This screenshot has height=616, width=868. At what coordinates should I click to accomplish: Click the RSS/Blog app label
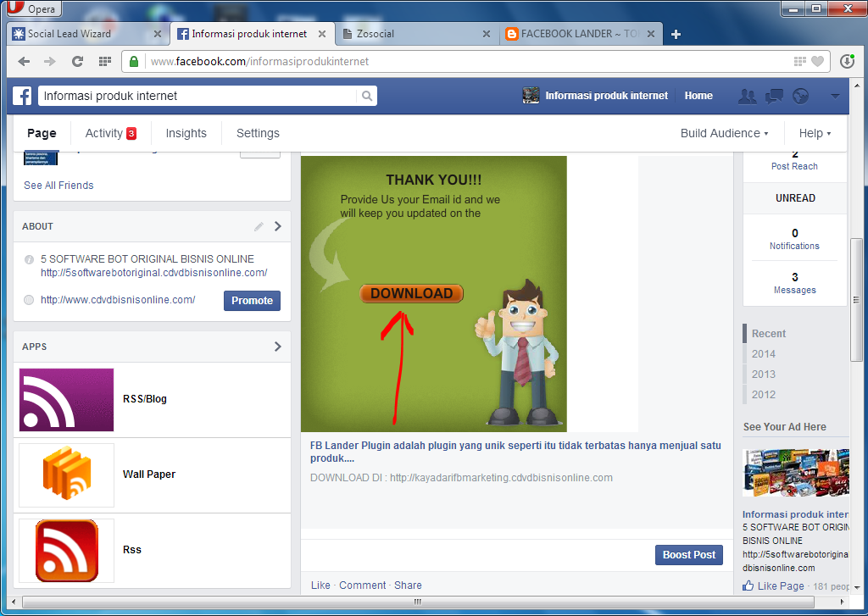pos(144,398)
